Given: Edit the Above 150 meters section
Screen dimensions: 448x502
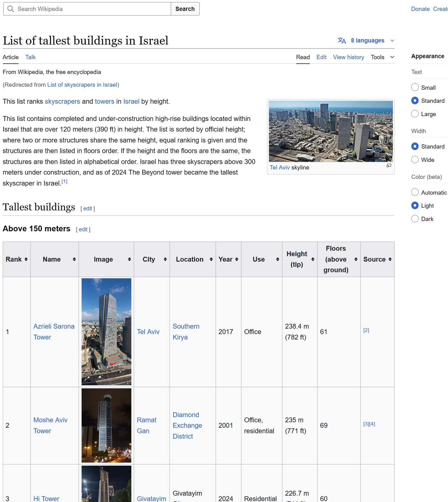Looking at the screenshot, I should (x=83, y=229).
